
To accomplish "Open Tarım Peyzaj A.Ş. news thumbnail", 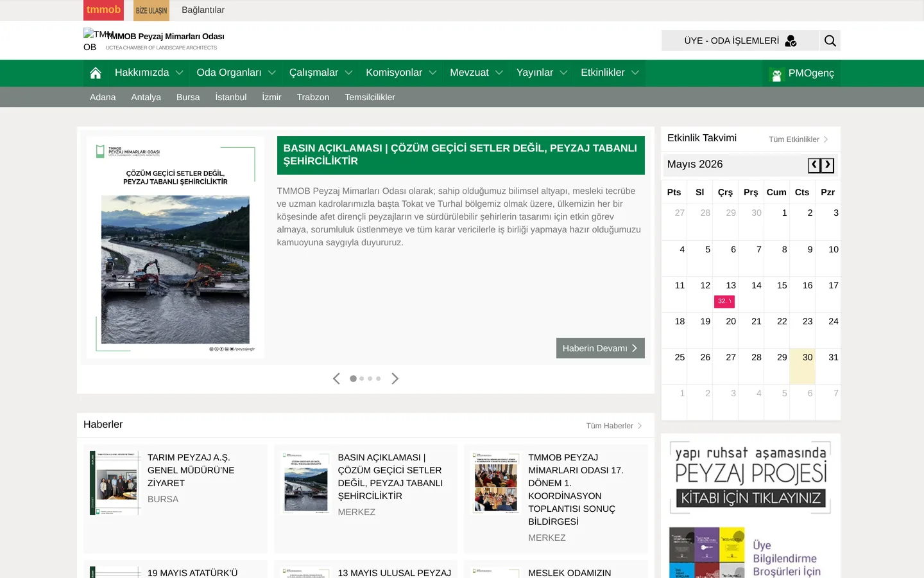I will [x=116, y=483].
